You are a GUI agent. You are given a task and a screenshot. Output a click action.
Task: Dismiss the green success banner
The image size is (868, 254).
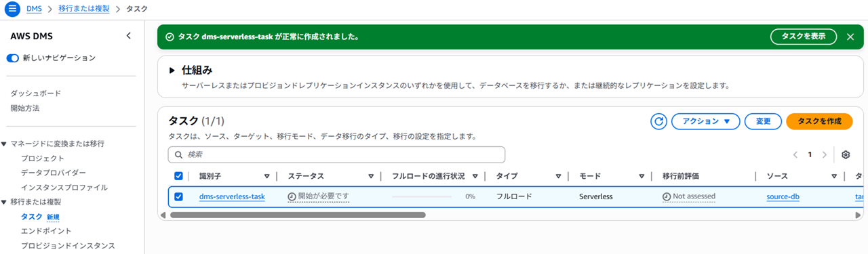(x=850, y=37)
